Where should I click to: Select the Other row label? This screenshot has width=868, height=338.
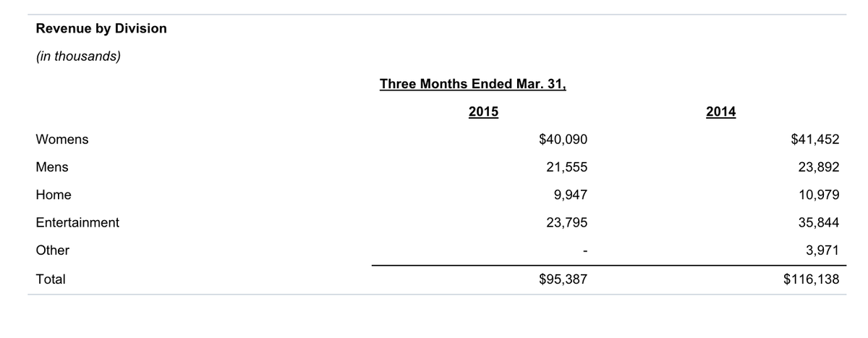coord(53,250)
